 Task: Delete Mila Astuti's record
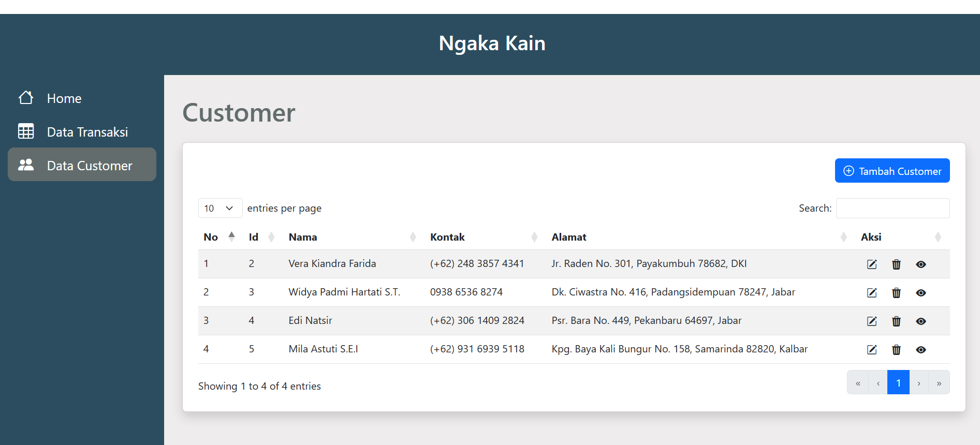click(x=896, y=350)
